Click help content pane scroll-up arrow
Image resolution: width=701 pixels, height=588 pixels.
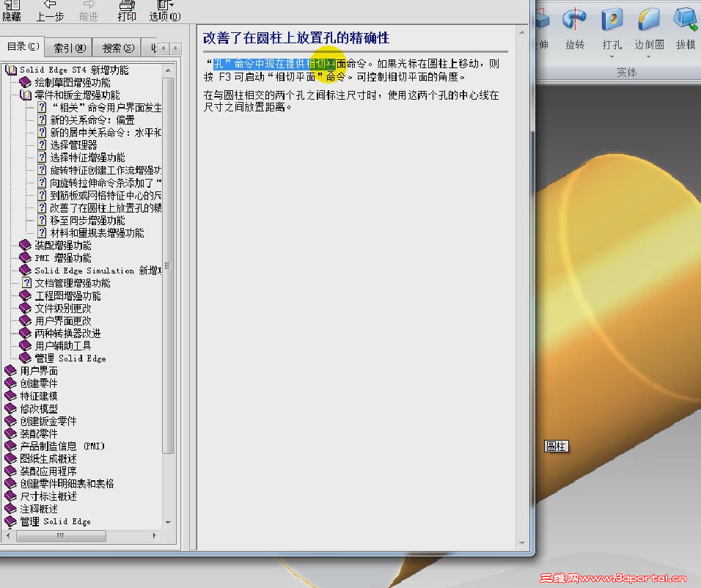click(522, 33)
